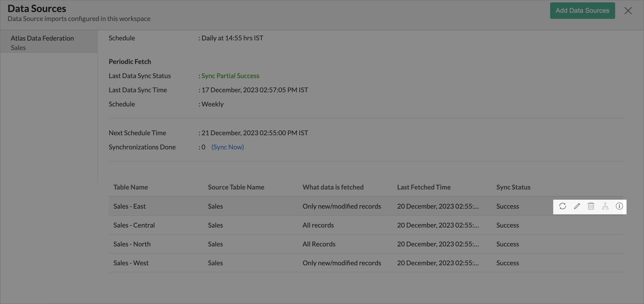The image size is (644, 304).
Task: Click the sync refresh icon for Sales - East
Action: click(x=562, y=206)
